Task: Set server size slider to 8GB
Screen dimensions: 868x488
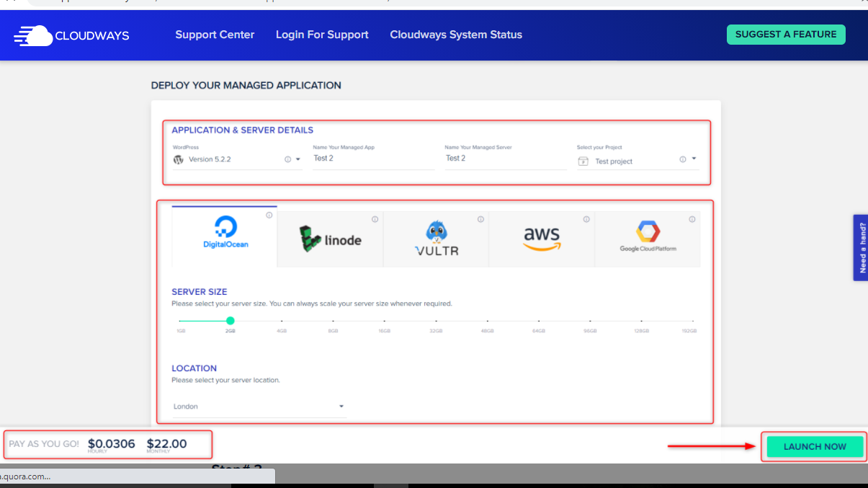Action: coord(333,321)
